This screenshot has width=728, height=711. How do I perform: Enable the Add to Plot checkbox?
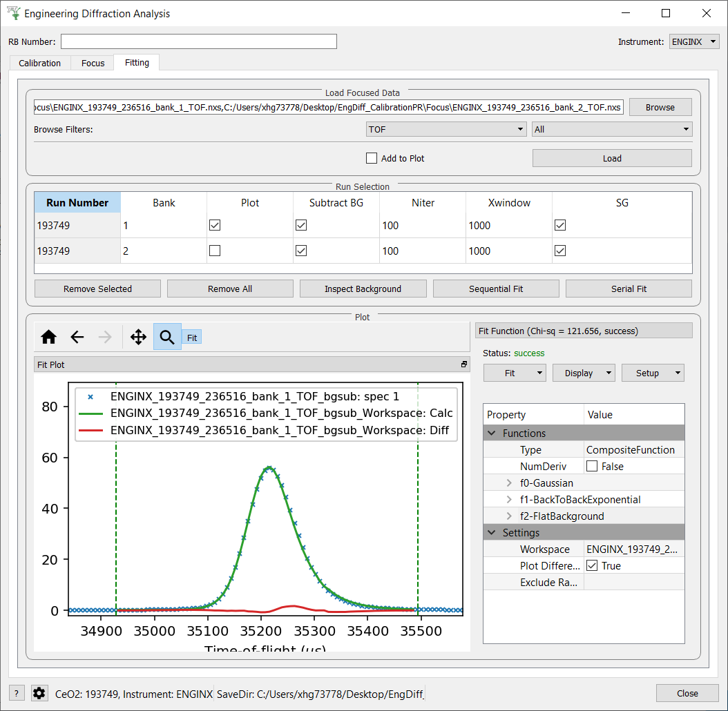(372, 158)
